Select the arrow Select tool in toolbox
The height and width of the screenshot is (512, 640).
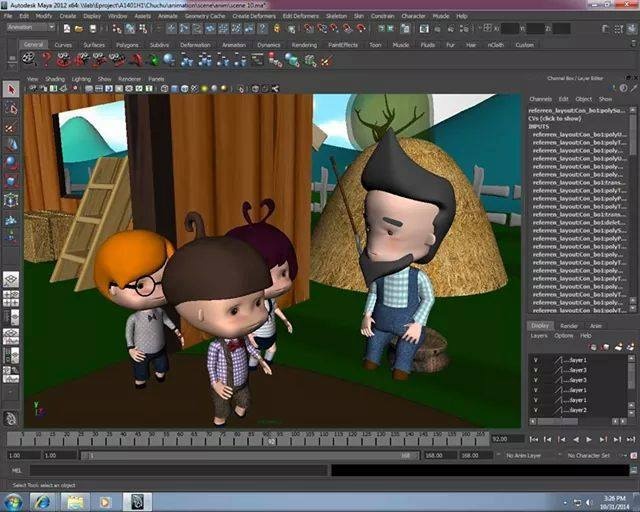click(x=11, y=90)
